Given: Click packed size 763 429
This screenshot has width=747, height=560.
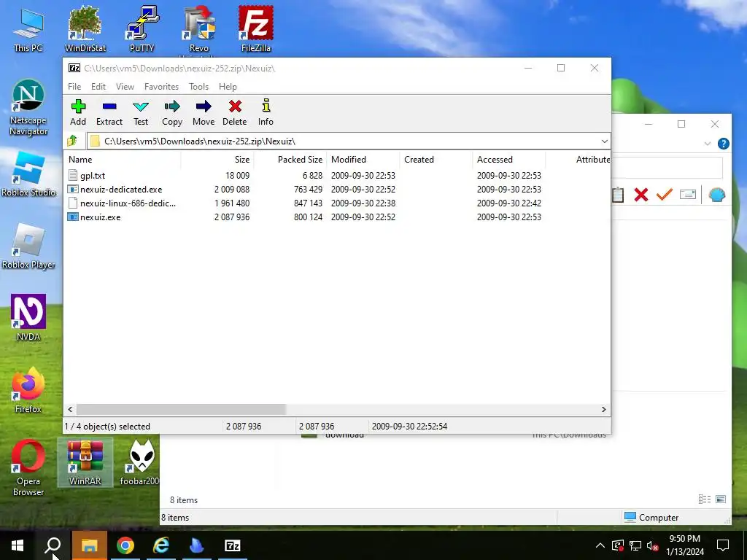Looking at the screenshot, I should (x=308, y=189).
